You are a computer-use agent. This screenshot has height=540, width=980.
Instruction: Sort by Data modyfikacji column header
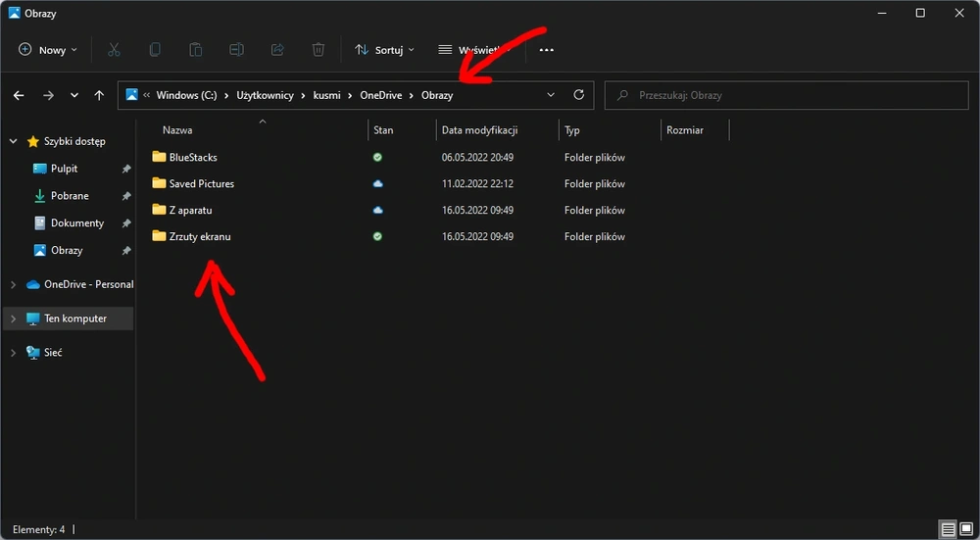[x=479, y=130]
